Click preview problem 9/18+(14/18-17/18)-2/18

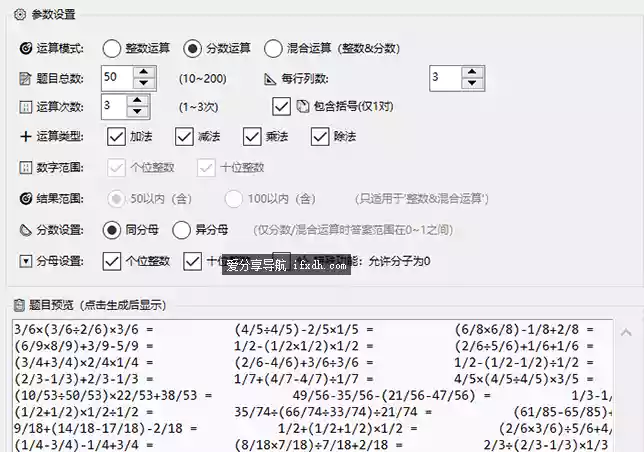coord(106,428)
